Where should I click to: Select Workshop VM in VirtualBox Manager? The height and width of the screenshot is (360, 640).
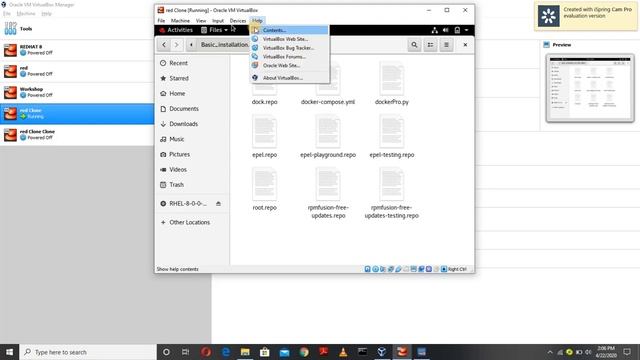click(78, 92)
